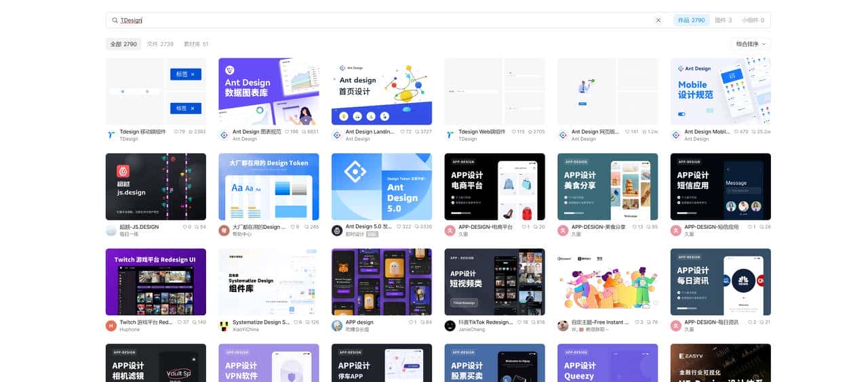868x382 pixels.
Task: Like the Ant Design 网页版 card
Action: pyautogui.click(x=631, y=131)
